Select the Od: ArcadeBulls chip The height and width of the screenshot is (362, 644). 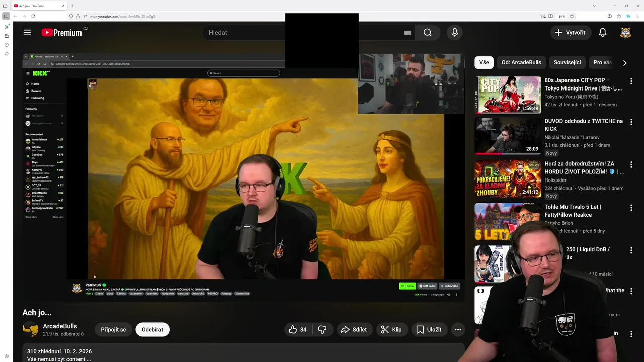click(521, 62)
